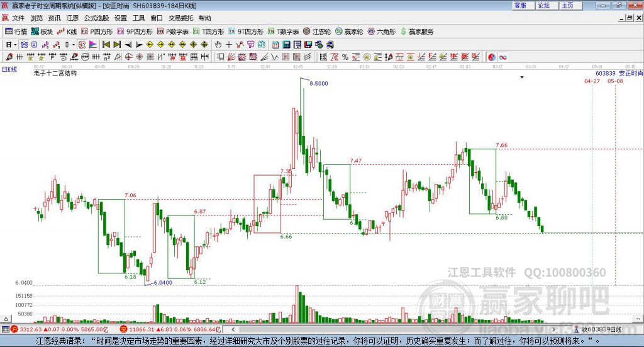Click the horizontal scrollbar track
This screenshot has width=644, height=347.
click(x=393, y=329)
